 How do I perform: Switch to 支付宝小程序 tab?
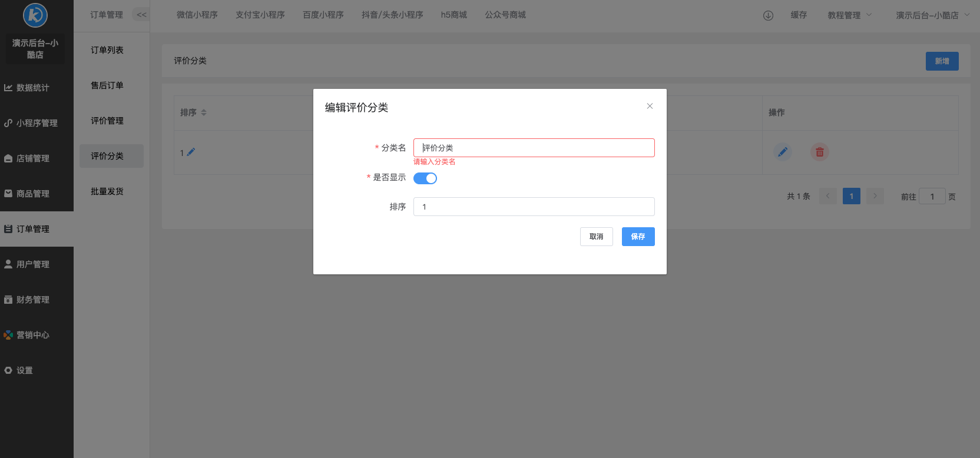tap(260, 15)
